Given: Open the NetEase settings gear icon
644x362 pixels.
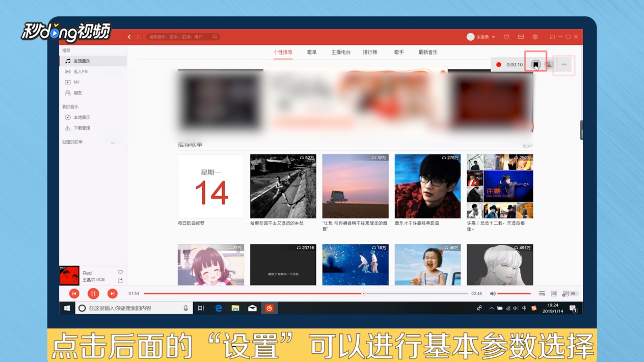Looking at the screenshot, I should pyautogui.click(x=535, y=37).
